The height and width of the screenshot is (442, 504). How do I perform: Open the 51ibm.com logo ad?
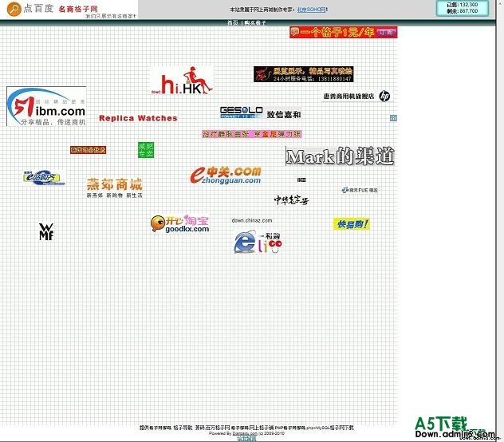[x=46, y=107]
